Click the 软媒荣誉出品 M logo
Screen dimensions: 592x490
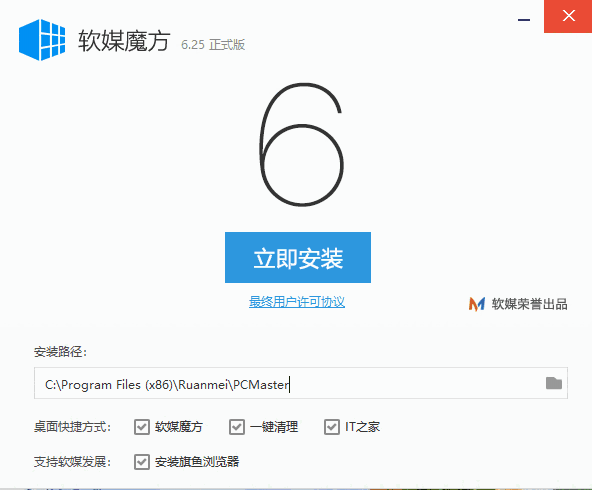pyautogui.click(x=477, y=304)
